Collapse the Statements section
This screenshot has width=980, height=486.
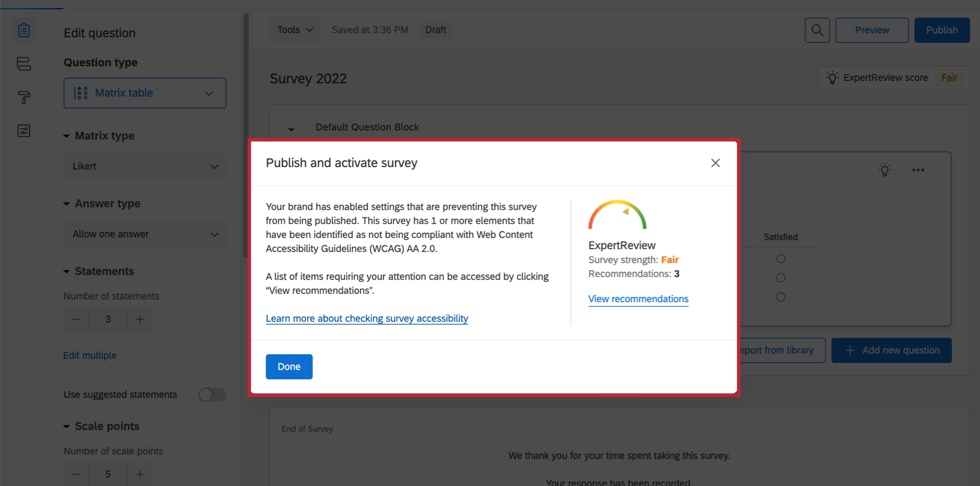pos(67,272)
